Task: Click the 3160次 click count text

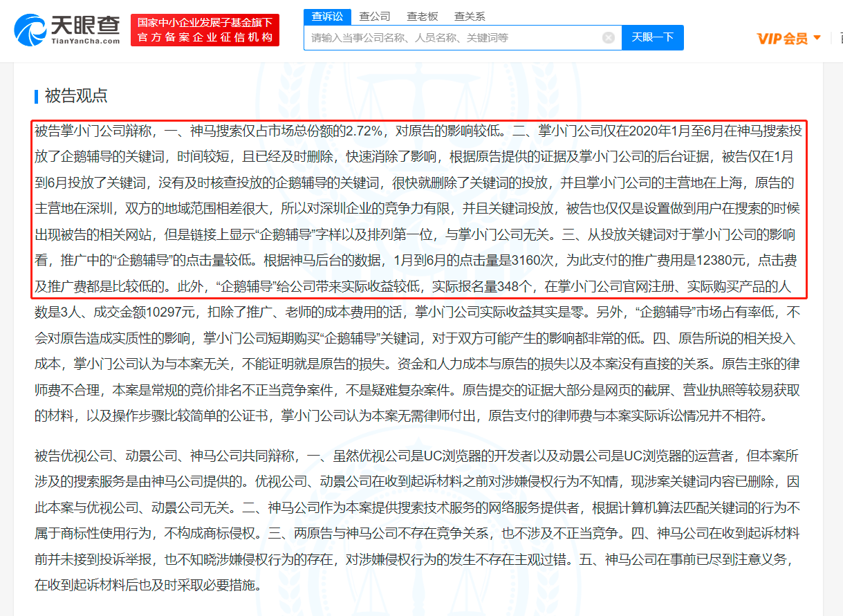Action: click(538, 261)
